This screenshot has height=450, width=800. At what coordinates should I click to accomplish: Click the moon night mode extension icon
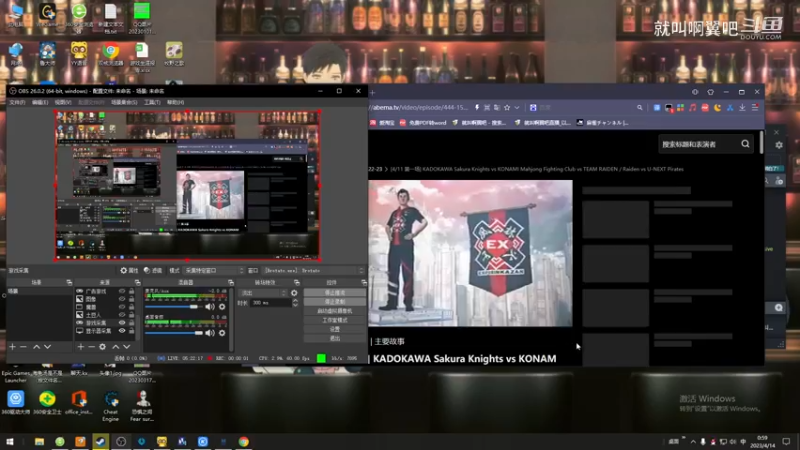point(717,108)
